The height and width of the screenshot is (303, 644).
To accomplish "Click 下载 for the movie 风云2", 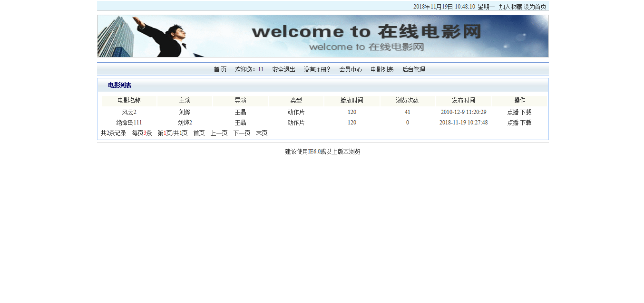I will coord(526,112).
